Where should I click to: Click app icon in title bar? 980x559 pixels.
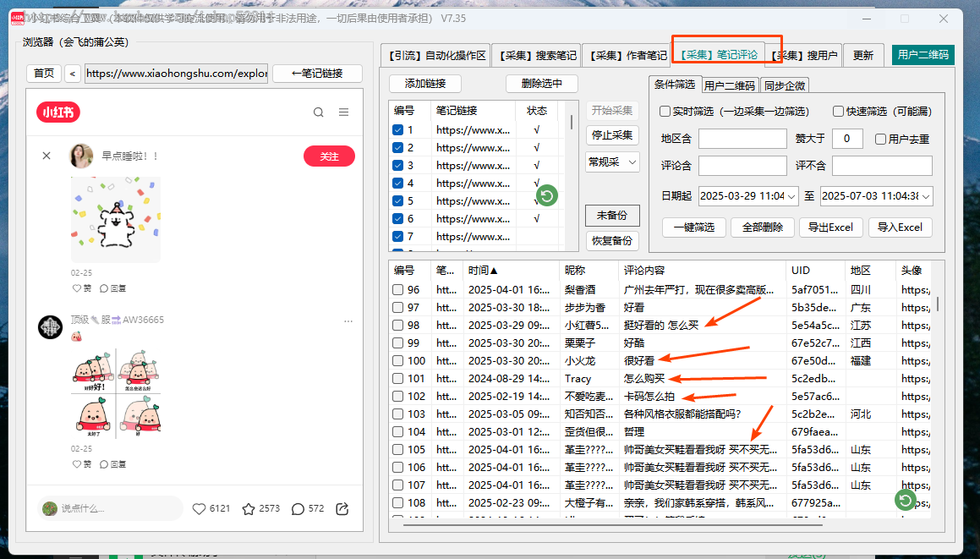pyautogui.click(x=18, y=18)
